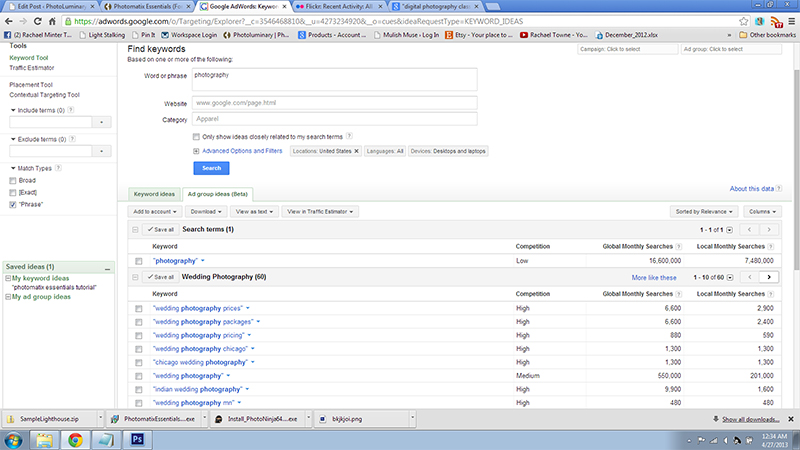This screenshot has width=800, height=450.
Task: Open Traffic Estimator in Tools menu
Action: (x=32, y=68)
